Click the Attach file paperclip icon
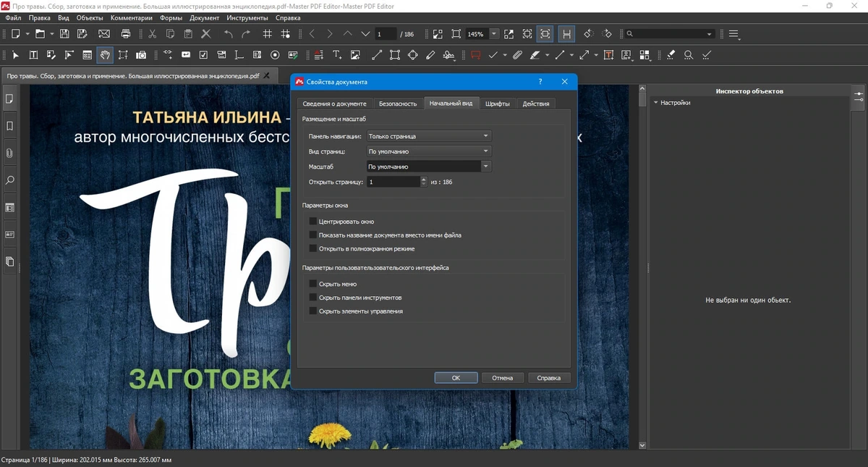The width and height of the screenshot is (868, 467). click(x=517, y=54)
